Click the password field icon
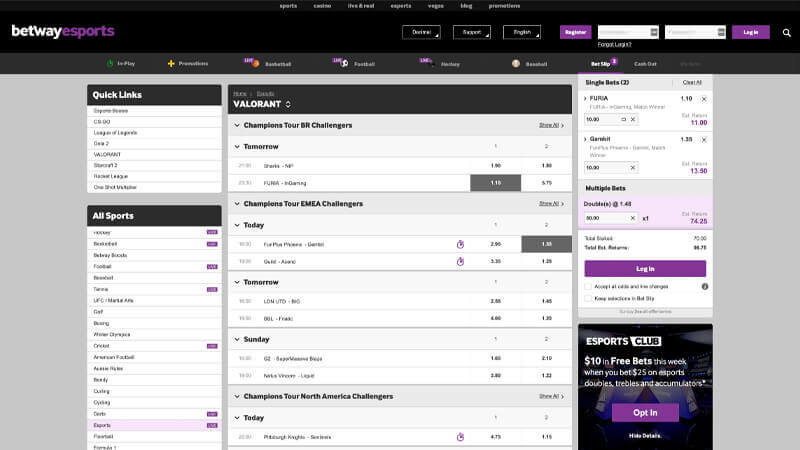The height and width of the screenshot is (450, 800). pyautogui.click(x=720, y=32)
